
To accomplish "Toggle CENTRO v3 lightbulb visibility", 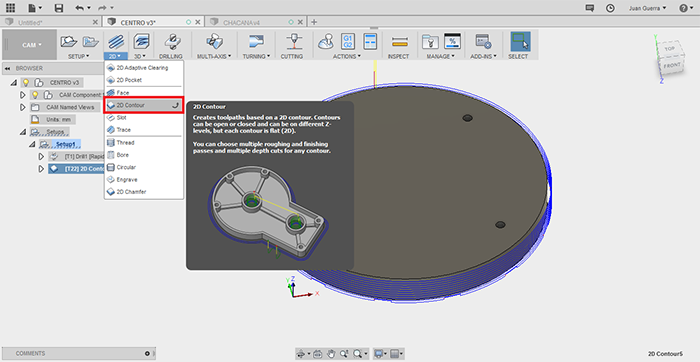I will click(26, 83).
